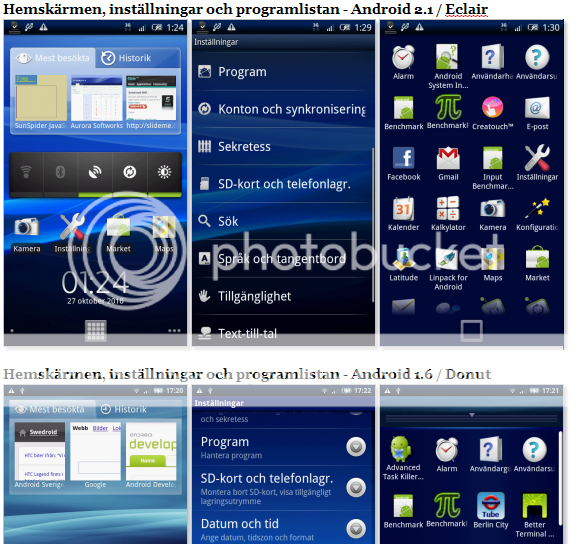This screenshot has height=544, width=583.
Task: Expand the Datum och tid arrow
Action: (356, 528)
